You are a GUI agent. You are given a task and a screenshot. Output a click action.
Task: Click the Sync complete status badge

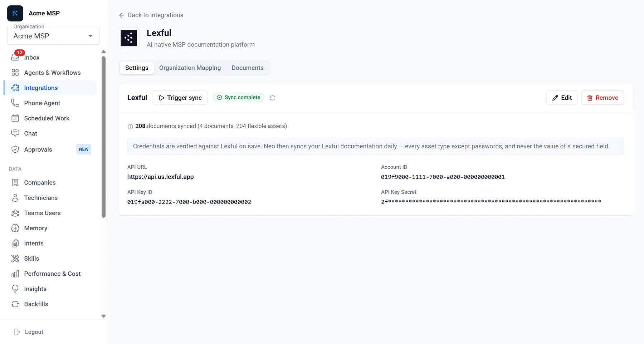tap(239, 97)
